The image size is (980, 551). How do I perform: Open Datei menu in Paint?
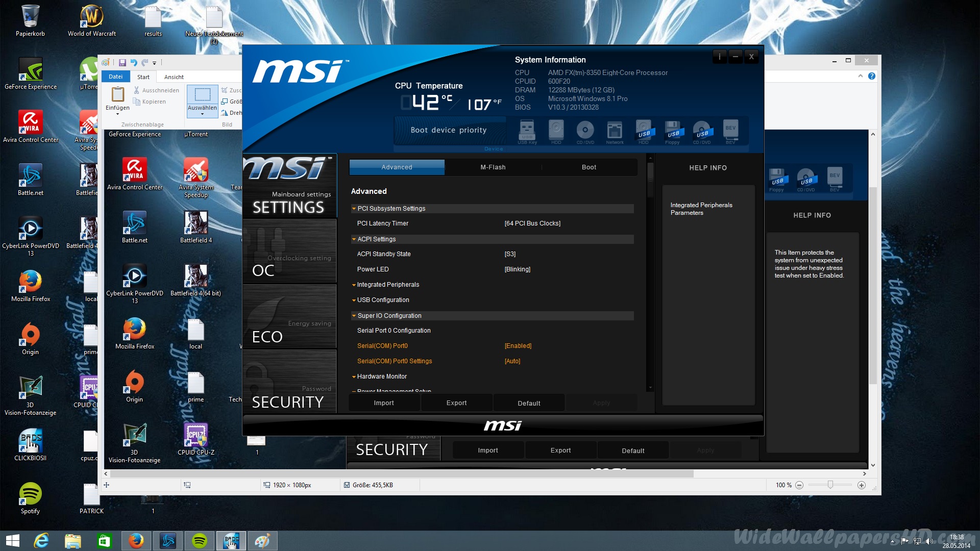tap(116, 77)
